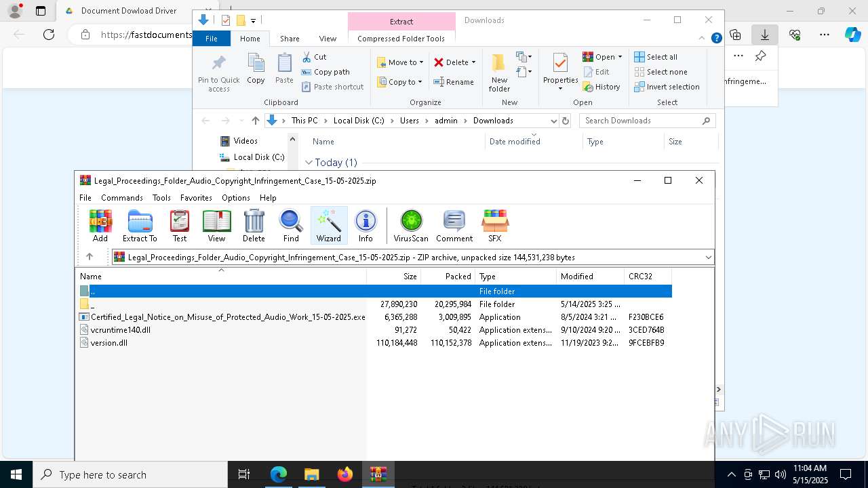Image resolution: width=868 pixels, height=488 pixels.
Task: Click the Paste icon in Explorer ribbon
Action: click(284, 68)
